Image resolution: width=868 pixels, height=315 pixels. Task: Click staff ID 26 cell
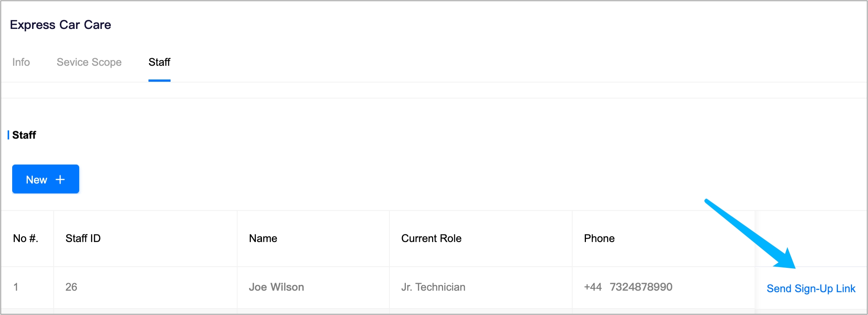(x=71, y=287)
